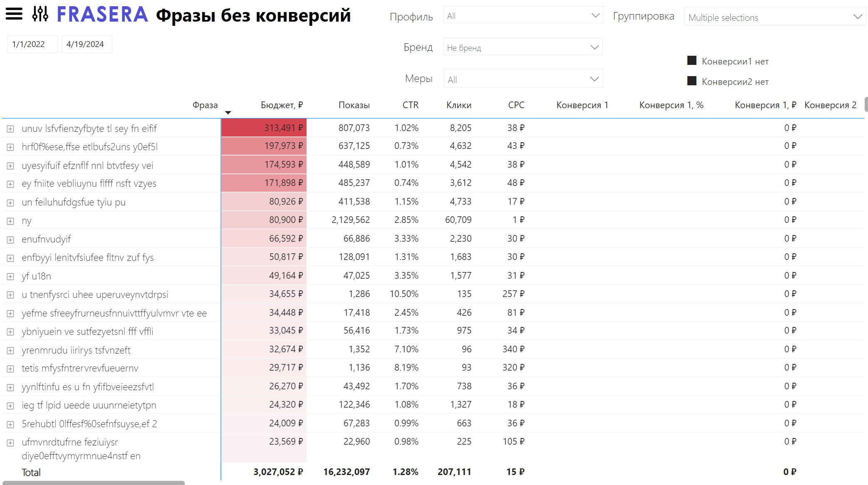Screen dimensions: 868x485
Task: Open the filter sliders settings icon
Action: point(40,14)
